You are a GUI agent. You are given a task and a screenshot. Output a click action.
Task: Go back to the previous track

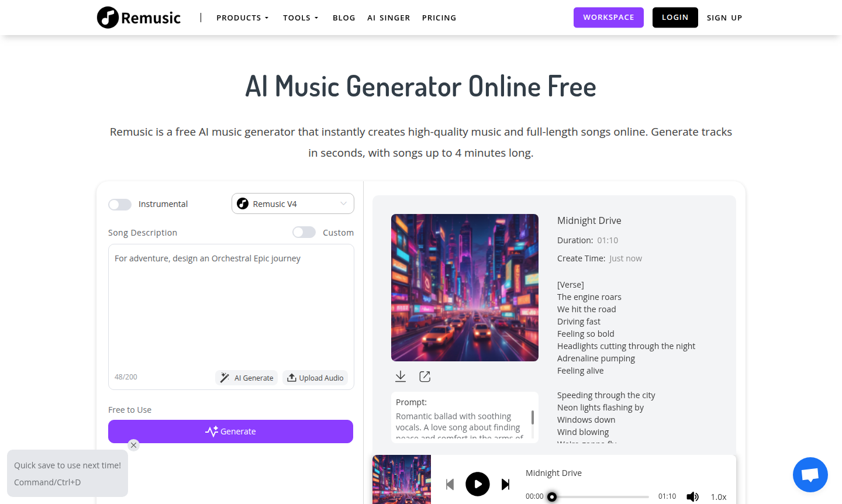(x=450, y=484)
